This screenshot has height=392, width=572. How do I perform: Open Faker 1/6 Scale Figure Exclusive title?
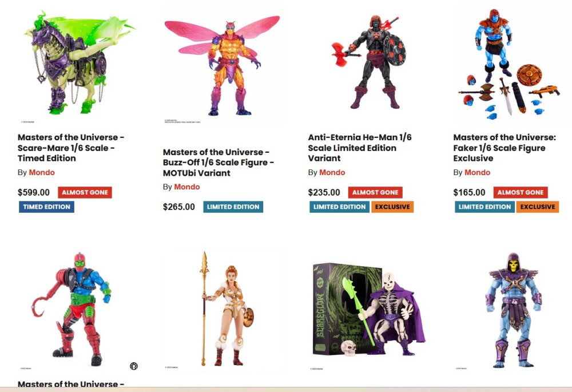coord(505,148)
